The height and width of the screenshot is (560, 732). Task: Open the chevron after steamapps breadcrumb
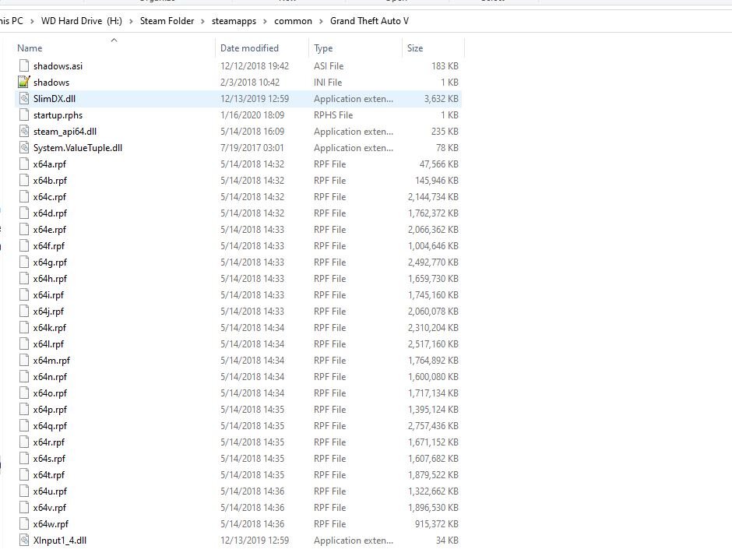pos(266,21)
